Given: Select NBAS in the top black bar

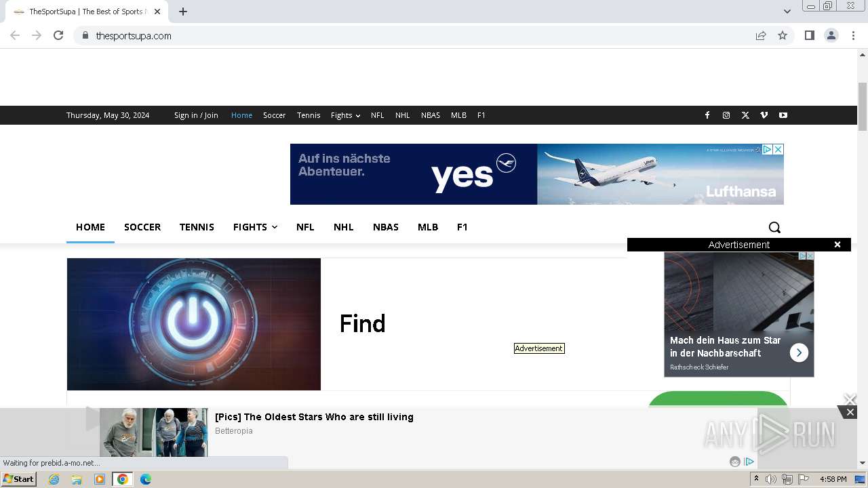Looking at the screenshot, I should [431, 115].
